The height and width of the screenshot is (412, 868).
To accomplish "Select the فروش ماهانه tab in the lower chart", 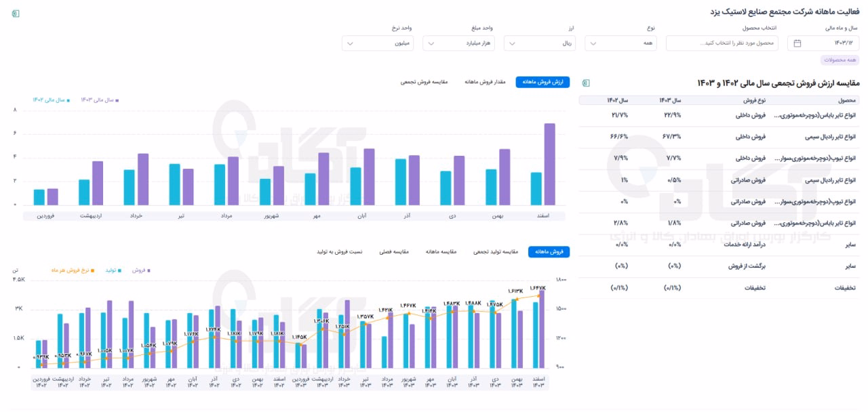I will coord(549,251).
